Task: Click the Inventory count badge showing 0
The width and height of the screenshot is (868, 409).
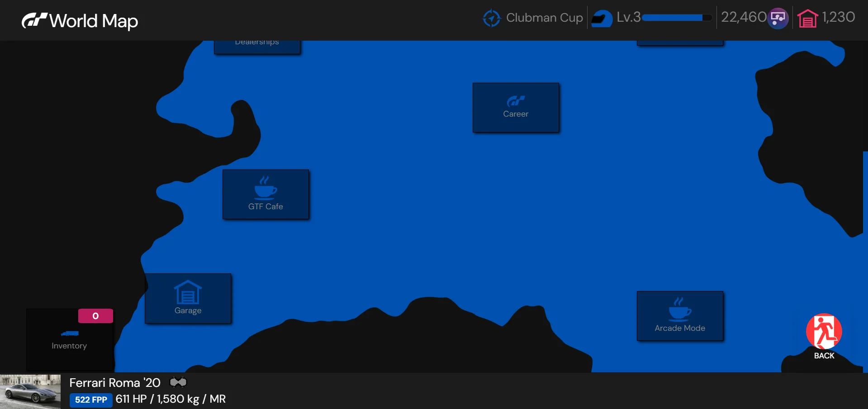Action: click(95, 316)
